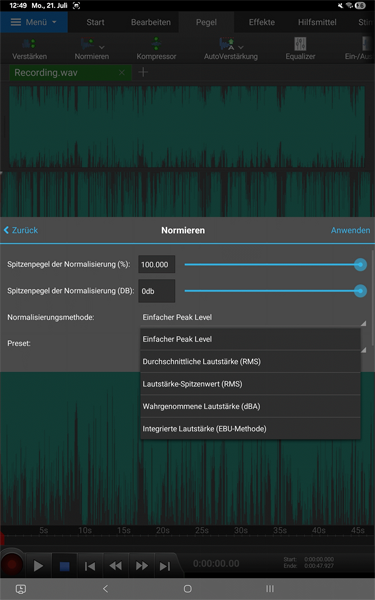Click the 10s timeline marker
The image size is (375, 600).
(85, 530)
